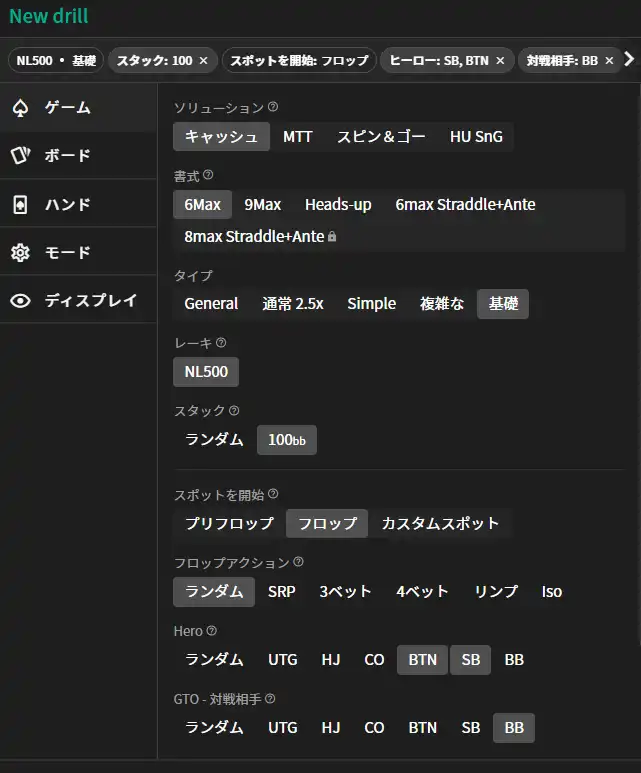Click the gear icon next to モード
This screenshot has width=641, height=773.
click(x=20, y=253)
